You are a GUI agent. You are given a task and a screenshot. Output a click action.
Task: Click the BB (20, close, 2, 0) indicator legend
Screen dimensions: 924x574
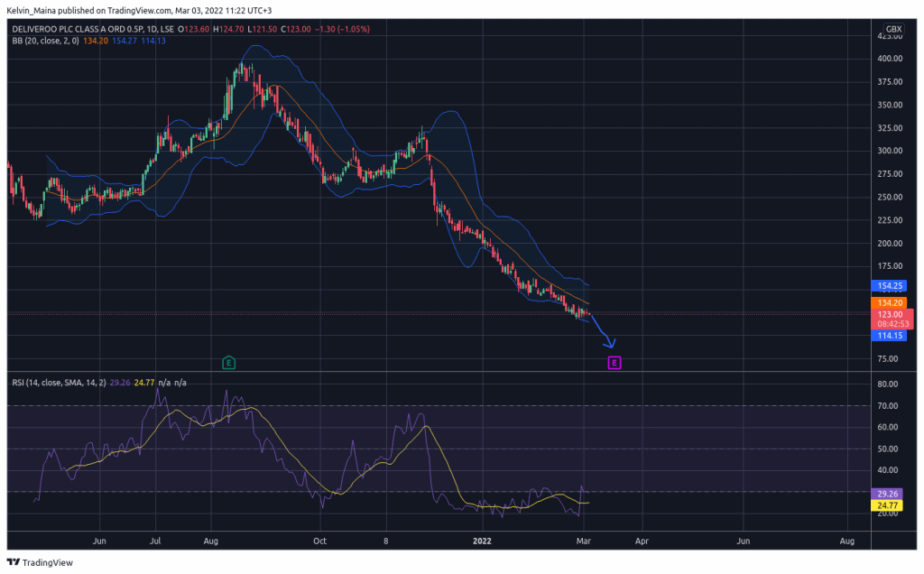coord(45,41)
